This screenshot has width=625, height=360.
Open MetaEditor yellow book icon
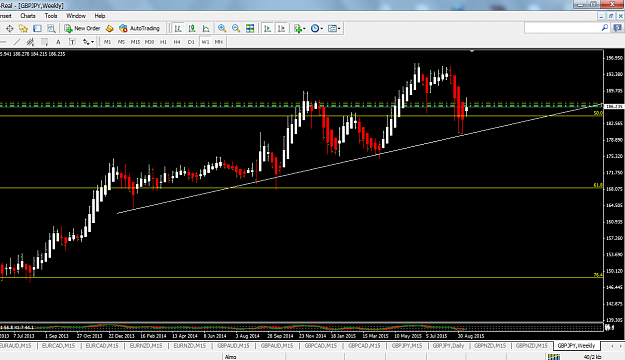tap(109, 28)
